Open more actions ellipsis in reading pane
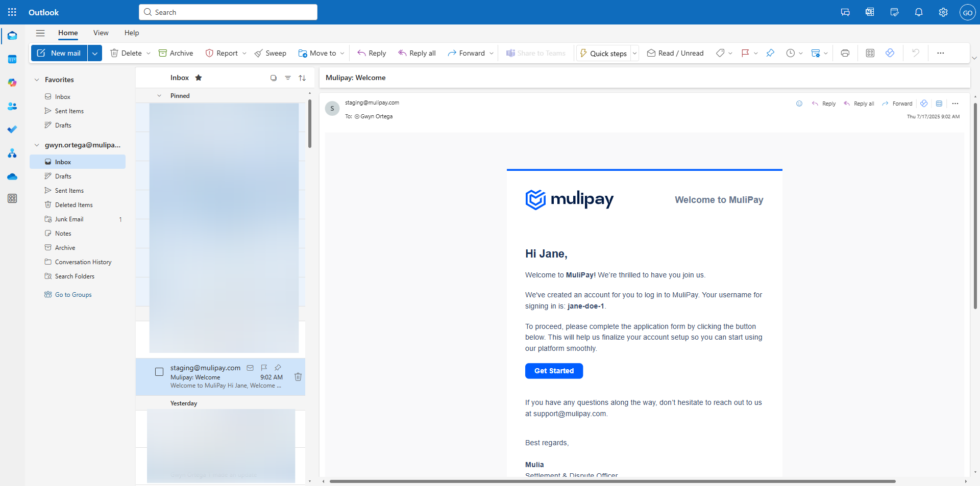Image resolution: width=980 pixels, height=486 pixels. [x=955, y=104]
